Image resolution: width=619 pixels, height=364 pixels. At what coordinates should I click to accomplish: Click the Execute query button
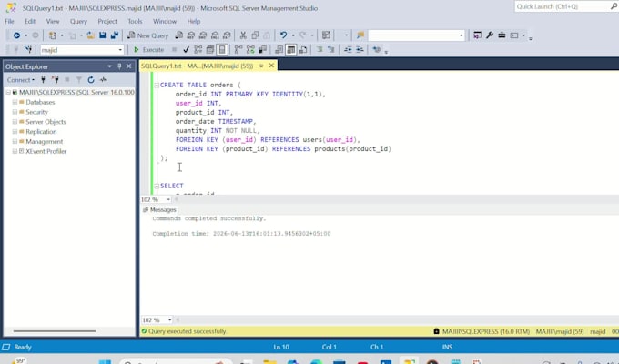tap(148, 50)
